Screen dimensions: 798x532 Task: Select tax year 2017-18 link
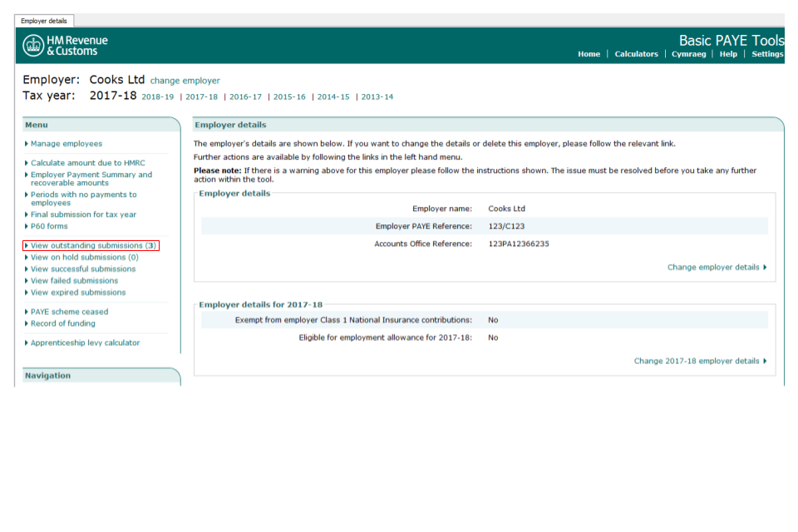point(201,96)
